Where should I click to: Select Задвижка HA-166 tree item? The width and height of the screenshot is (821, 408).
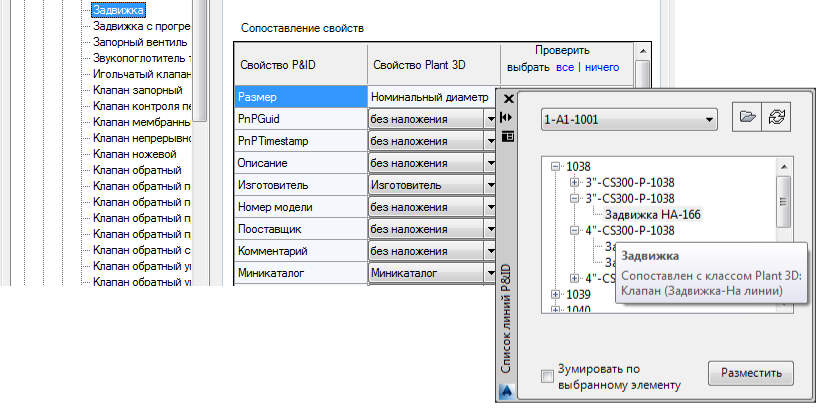tap(652, 214)
